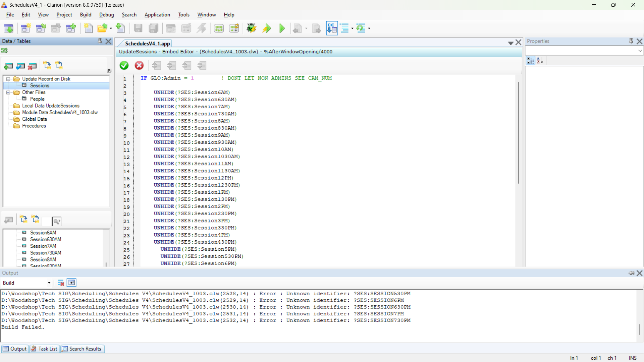This screenshot has height=362, width=644.
Task: Open the Debug menu
Action: [x=106, y=15]
